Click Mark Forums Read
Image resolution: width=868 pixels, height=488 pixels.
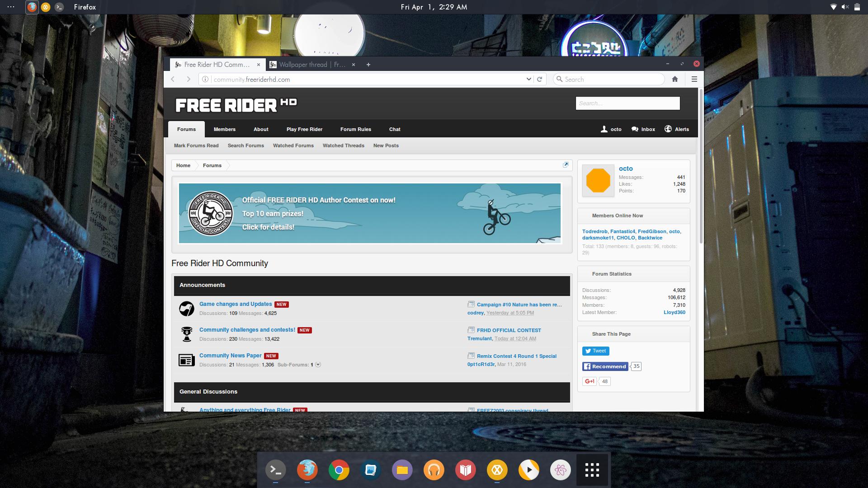(x=196, y=145)
